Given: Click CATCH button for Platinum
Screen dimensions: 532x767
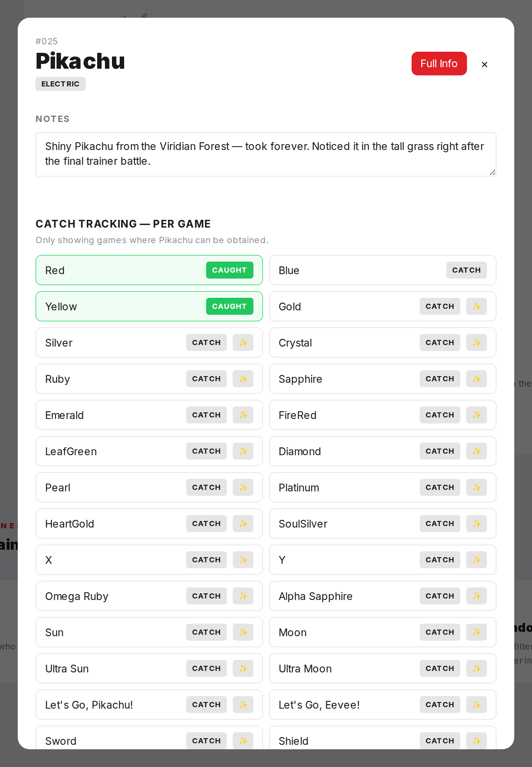Looking at the screenshot, I should 440,487.
